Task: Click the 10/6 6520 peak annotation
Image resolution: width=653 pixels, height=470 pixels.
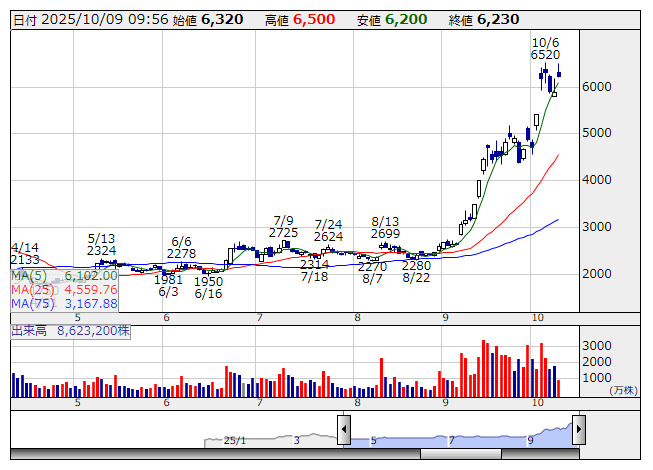Action: point(545,48)
